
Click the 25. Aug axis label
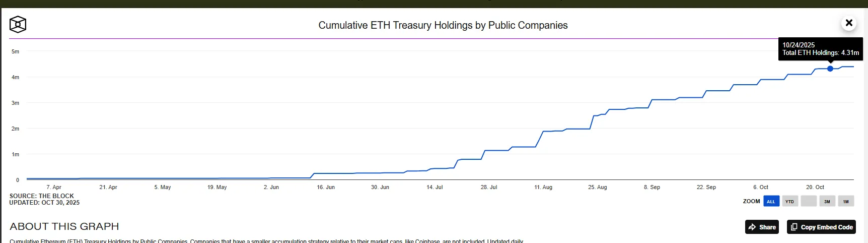pyautogui.click(x=598, y=187)
